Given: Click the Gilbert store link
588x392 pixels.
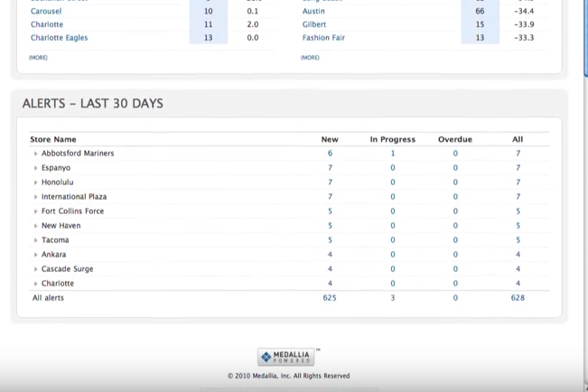Looking at the screenshot, I should point(314,24).
